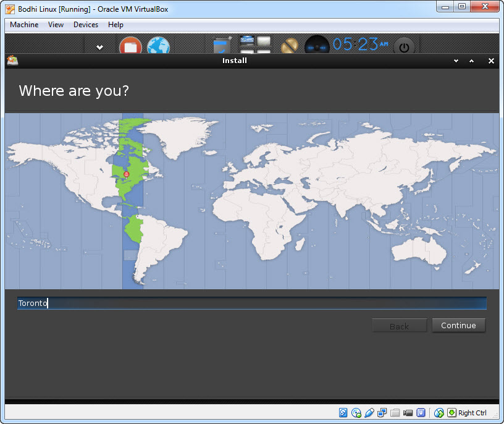
Task: Click the Right Ctrl host key label
Action: (472, 413)
